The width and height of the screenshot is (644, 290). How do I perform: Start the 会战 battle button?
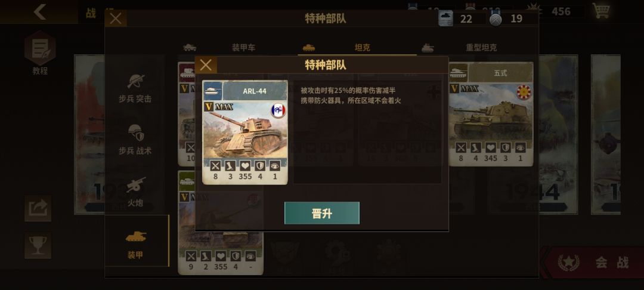594,263
